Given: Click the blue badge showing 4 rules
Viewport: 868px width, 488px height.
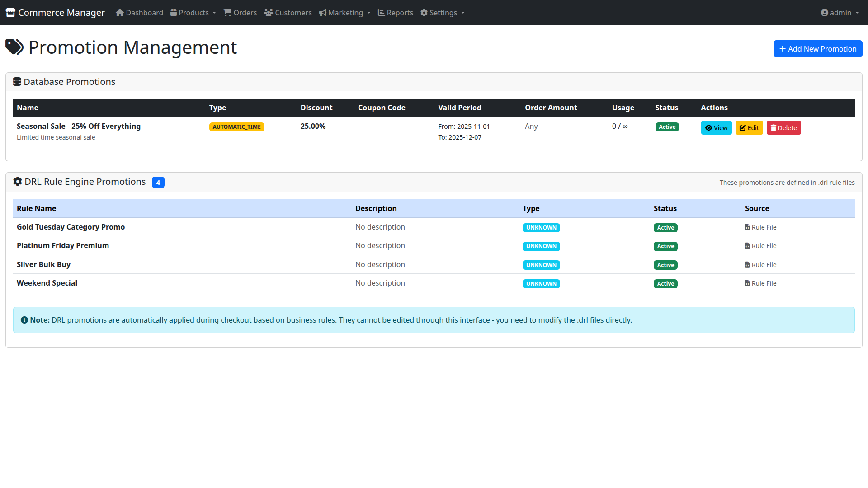Looking at the screenshot, I should [158, 183].
